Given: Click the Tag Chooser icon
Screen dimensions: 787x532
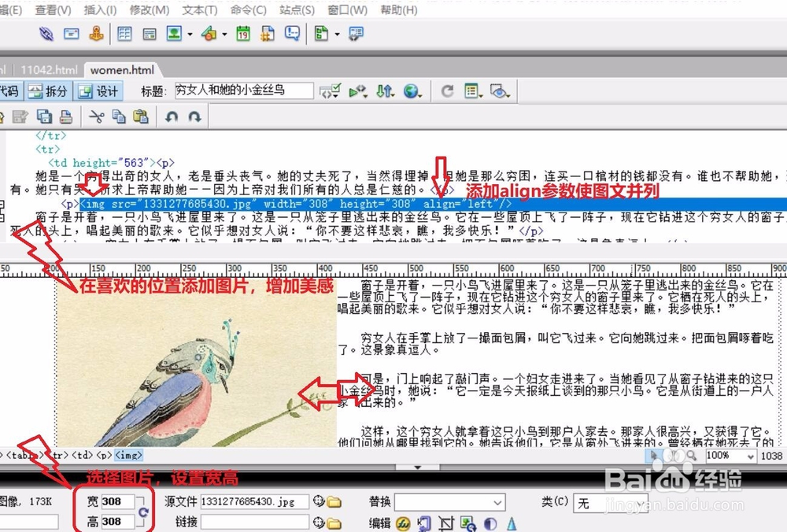Looking at the screenshot, I should tap(356, 34).
